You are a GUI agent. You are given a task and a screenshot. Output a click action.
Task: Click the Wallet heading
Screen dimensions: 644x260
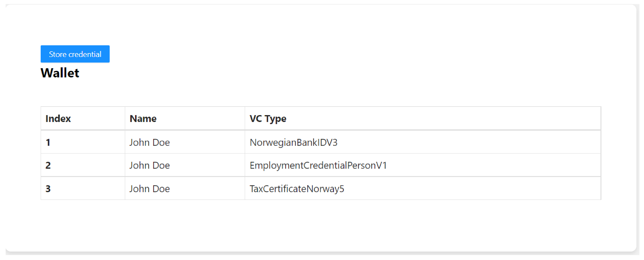(x=60, y=73)
